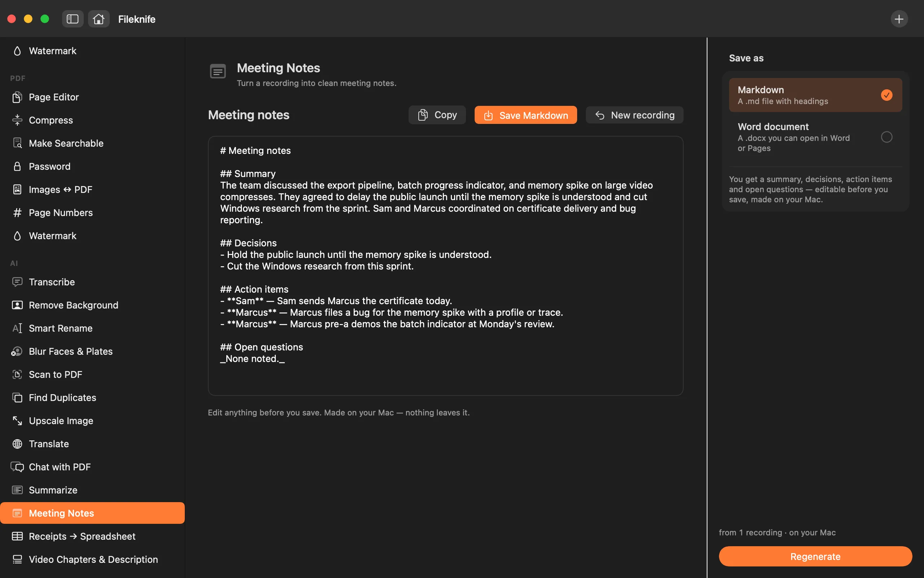This screenshot has height=578, width=924.
Task: Open Video Chapters & Description
Action: [x=92, y=559]
